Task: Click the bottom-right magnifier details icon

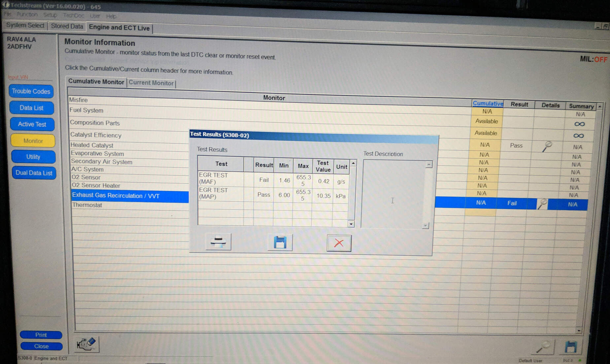Action: tap(544, 347)
